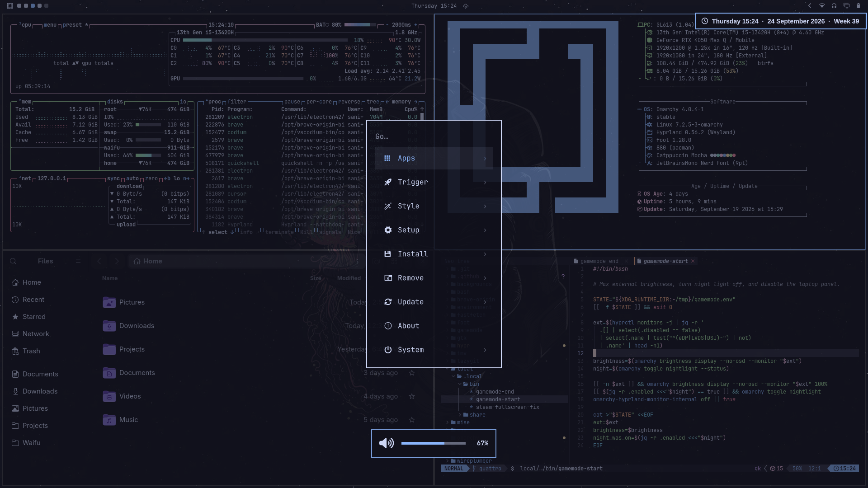868x488 pixels.
Task: Toggle zero option in btop net panel
Action: tap(151, 178)
